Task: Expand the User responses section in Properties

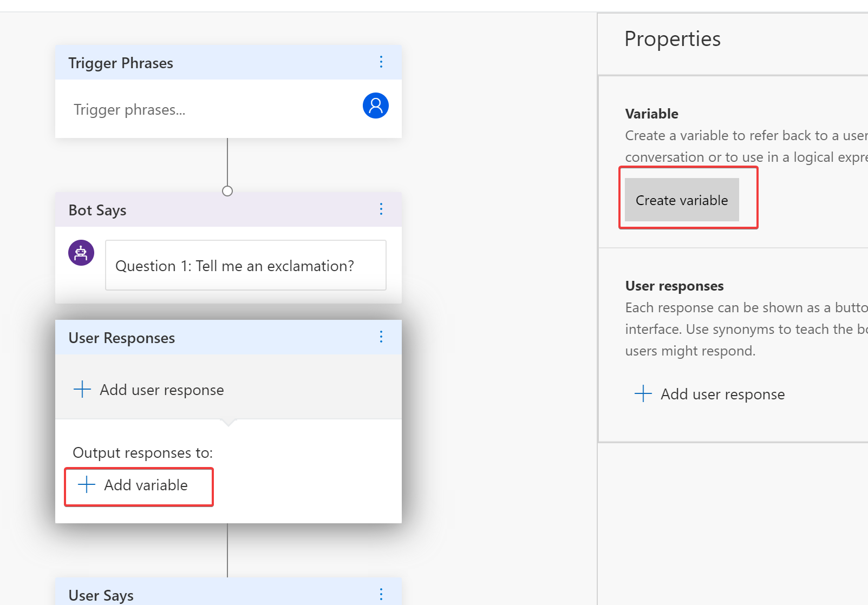Action: (674, 286)
